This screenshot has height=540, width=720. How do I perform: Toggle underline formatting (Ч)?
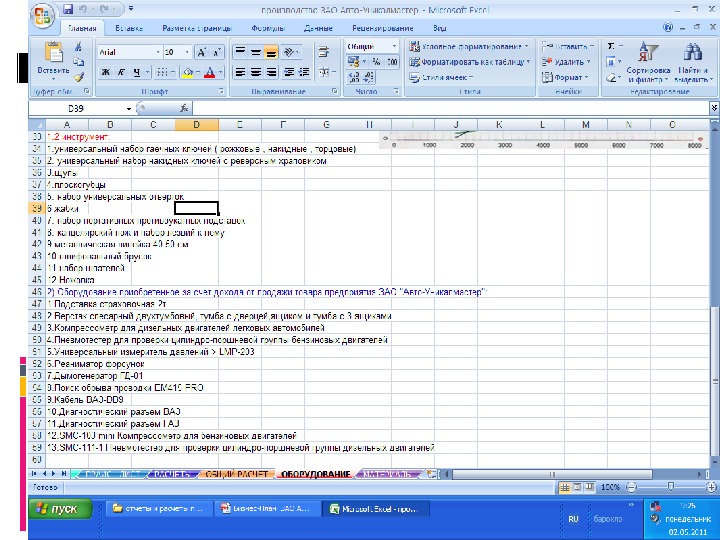click(136, 72)
